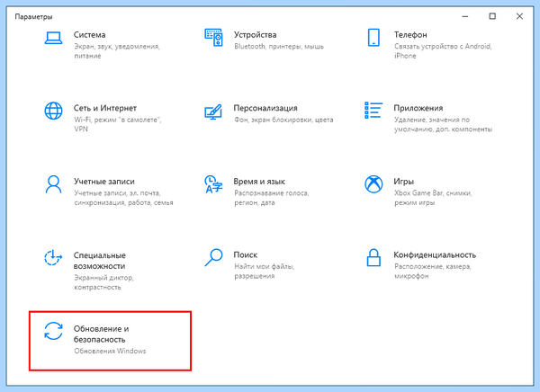This screenshot has height=392, width=540.
Task: Click 'Xbox Game Bar, снимки' description
Action: coord(433,198)
